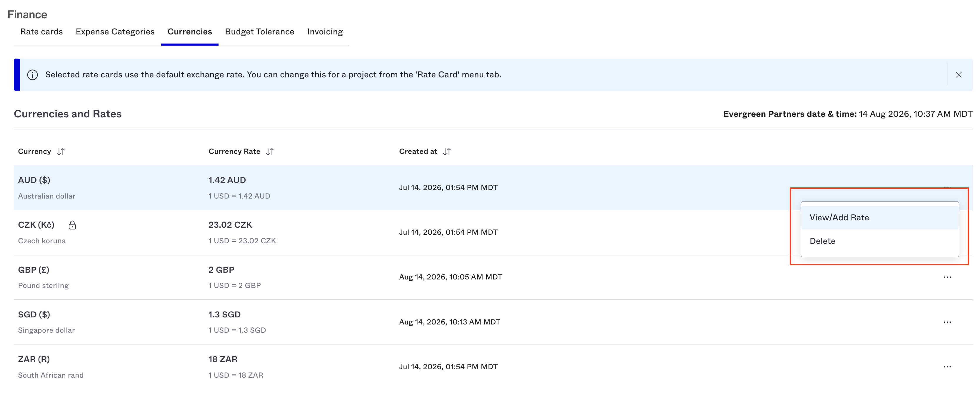Click the Currency Rate column header
The height and width of the screenshot is (393, 980).
click(x=234, y=151)
